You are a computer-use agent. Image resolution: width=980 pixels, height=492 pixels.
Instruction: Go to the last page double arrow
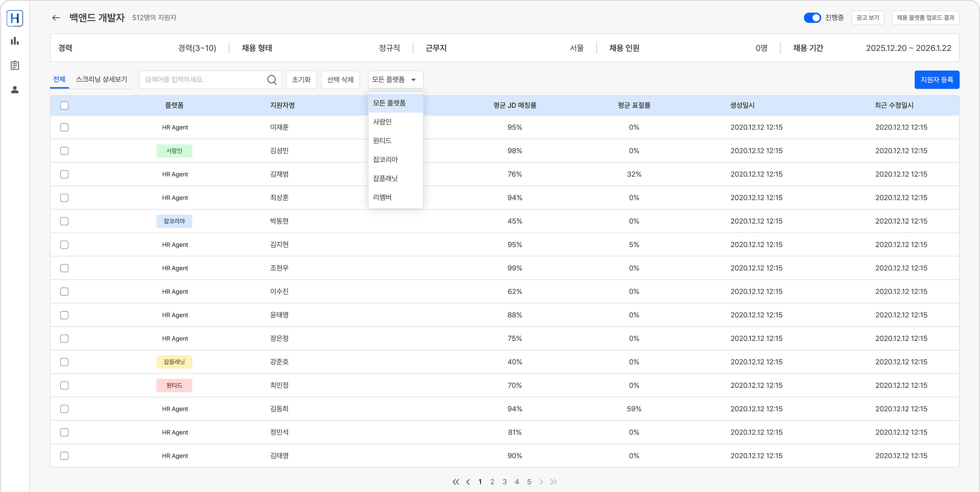[553, 482]
